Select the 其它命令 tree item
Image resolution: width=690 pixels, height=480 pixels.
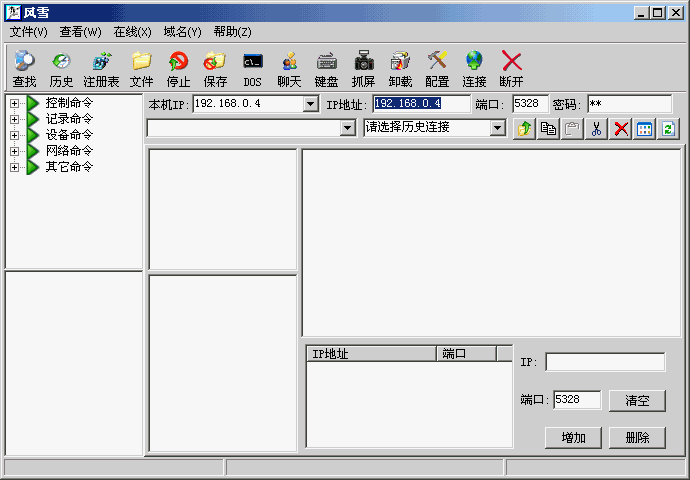tap(69, 167)
